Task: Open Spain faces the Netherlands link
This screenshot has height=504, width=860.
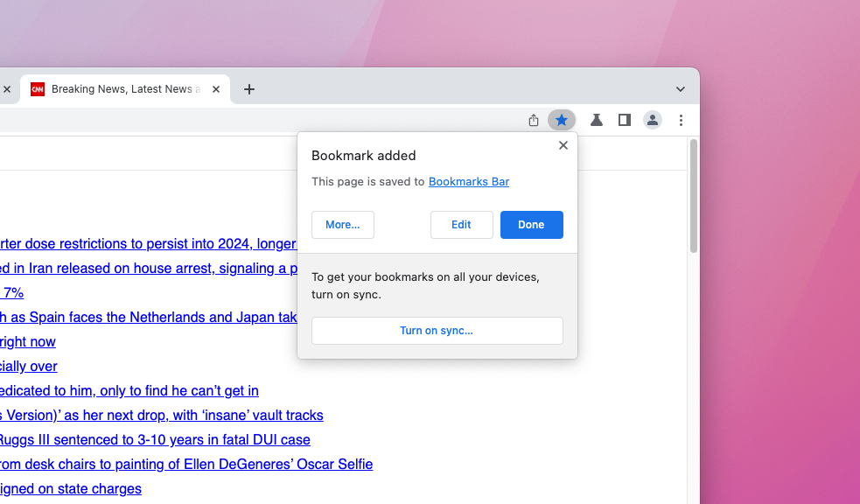Action: coord(149,317)
